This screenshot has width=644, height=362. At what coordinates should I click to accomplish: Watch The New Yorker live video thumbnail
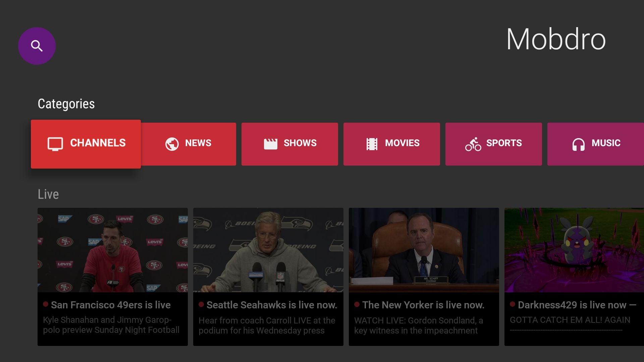pyautogui.click(x=424, y=250)
